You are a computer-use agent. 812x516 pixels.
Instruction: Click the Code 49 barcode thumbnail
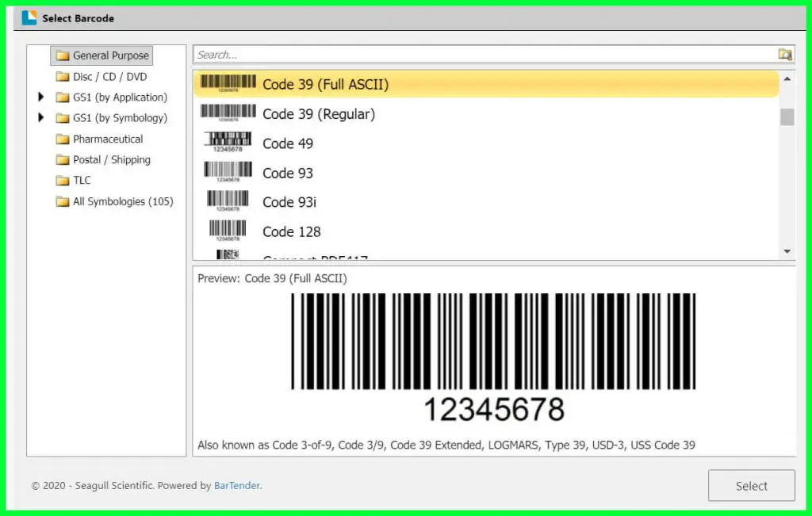pyautogui.click(x=227, y=142)
